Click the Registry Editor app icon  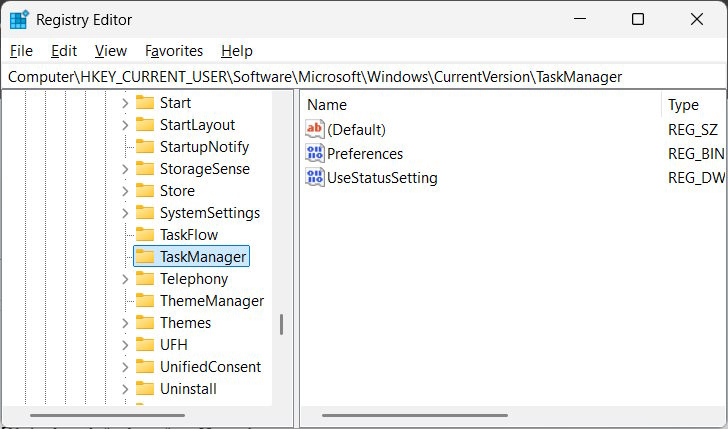pyautogui.click(x=20, y=20)
